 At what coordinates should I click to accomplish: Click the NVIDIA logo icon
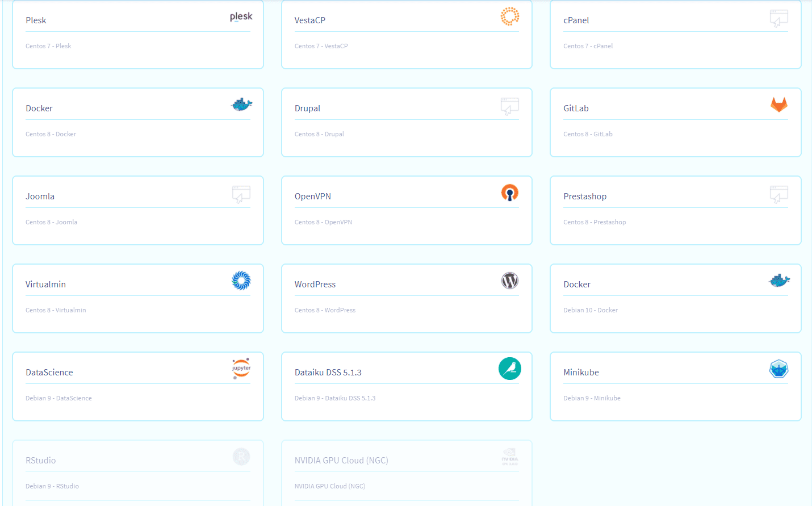point(509,457)
